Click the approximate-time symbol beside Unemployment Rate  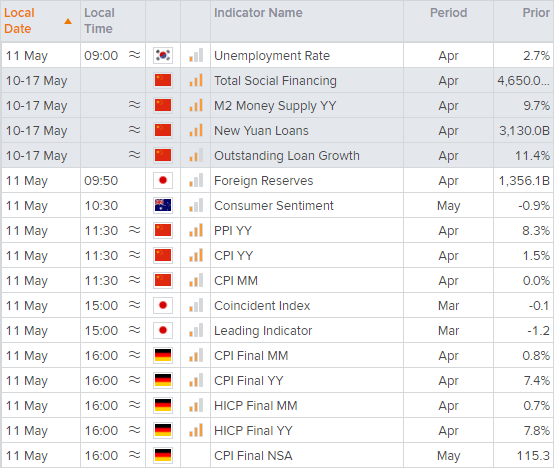click(x=134, y=55)
